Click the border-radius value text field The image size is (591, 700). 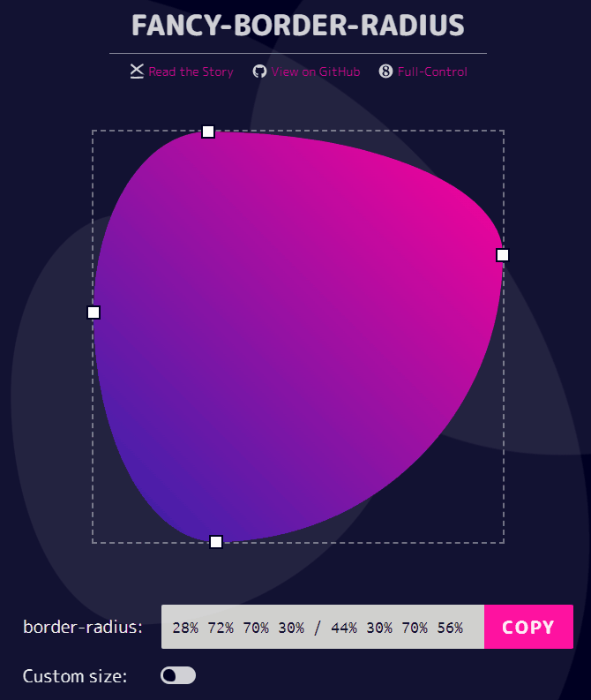click(x=323, y=627)
